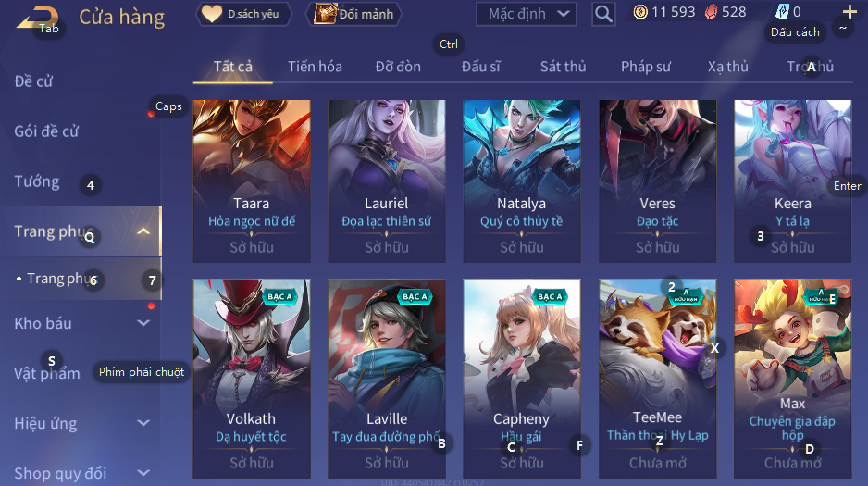The image size is (868, 486).
Task: Click the blue voucher ticket icon
Action: click(x=782, y=12)
